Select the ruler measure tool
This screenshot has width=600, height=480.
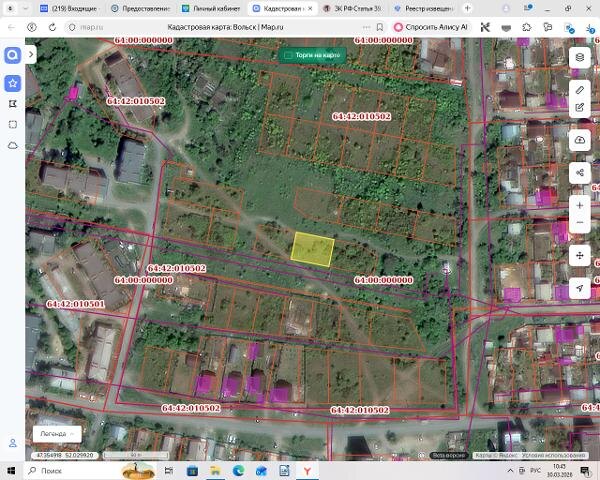580,90
